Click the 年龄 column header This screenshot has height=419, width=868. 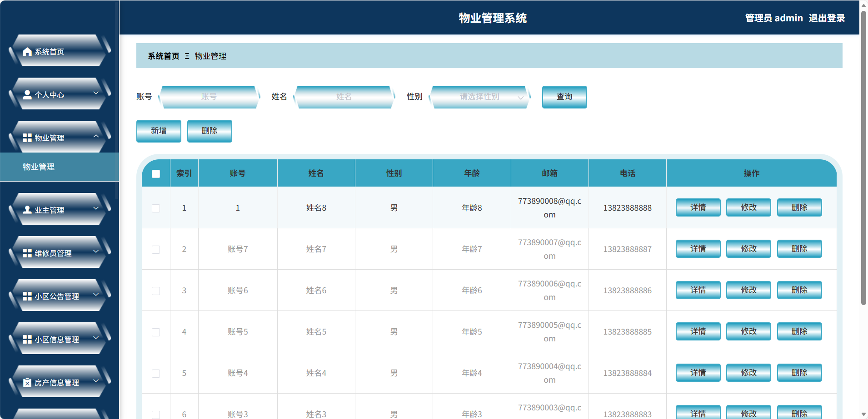tap(472, 173)
